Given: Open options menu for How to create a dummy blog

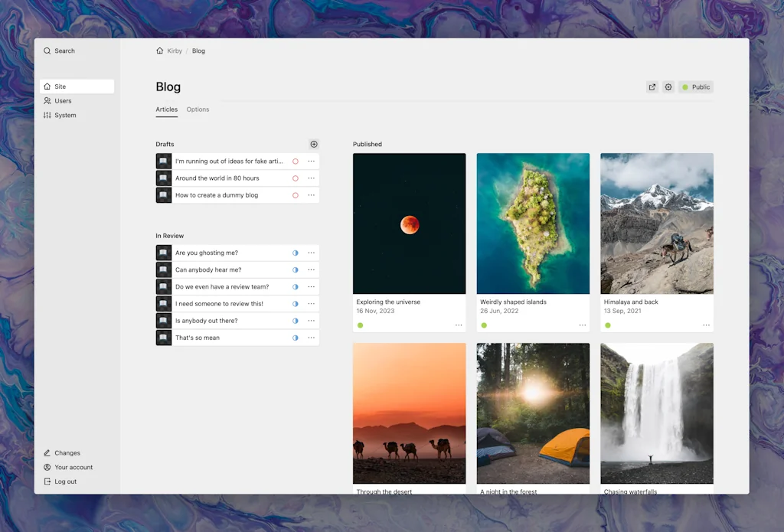Looking at the screenshot, I should pyautogui.click(x=312, y=195).
